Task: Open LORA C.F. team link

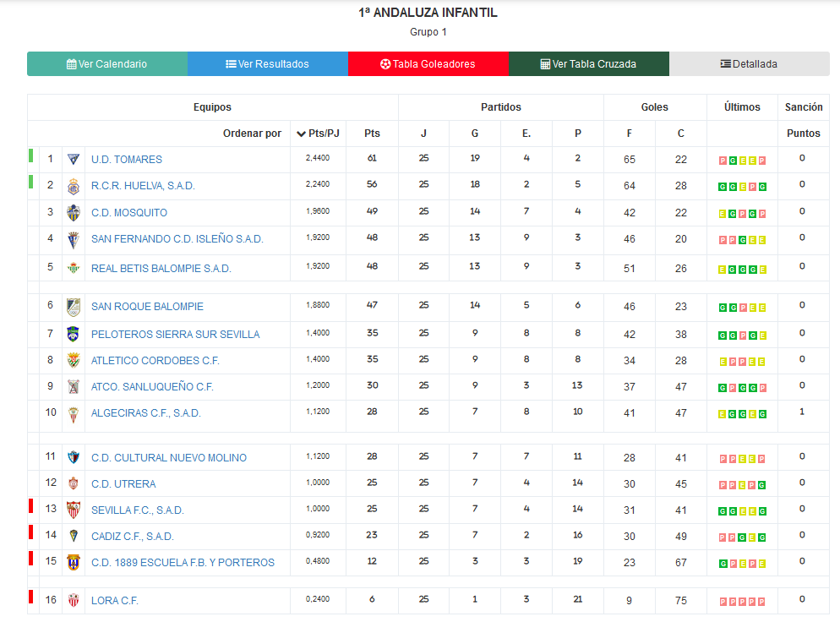Action: 115,601
